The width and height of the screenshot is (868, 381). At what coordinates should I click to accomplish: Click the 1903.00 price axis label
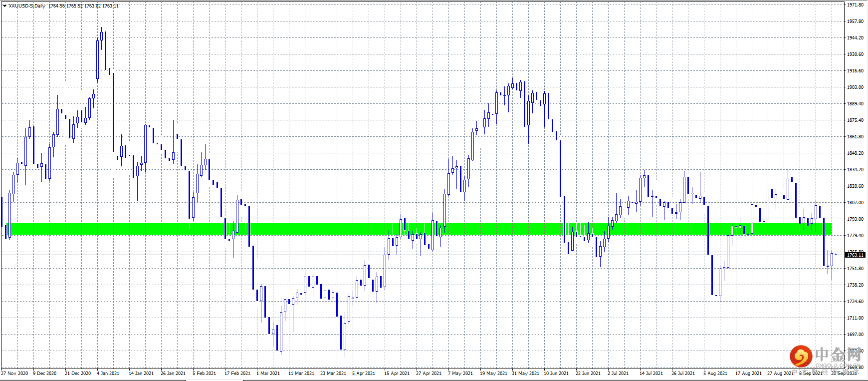pyautogui.click(x=855, y=87)
